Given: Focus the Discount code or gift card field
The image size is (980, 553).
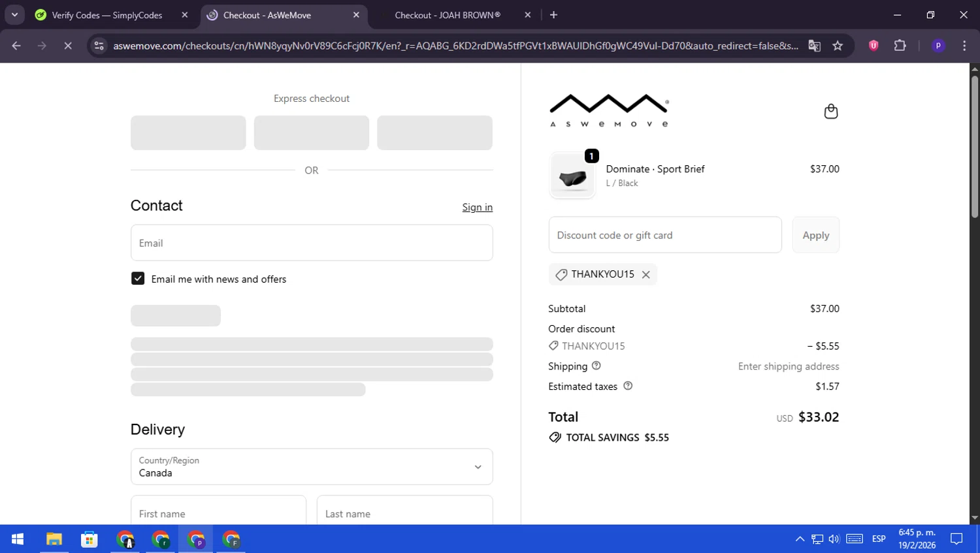Looking at the screenshot, I should click(665, 235).
